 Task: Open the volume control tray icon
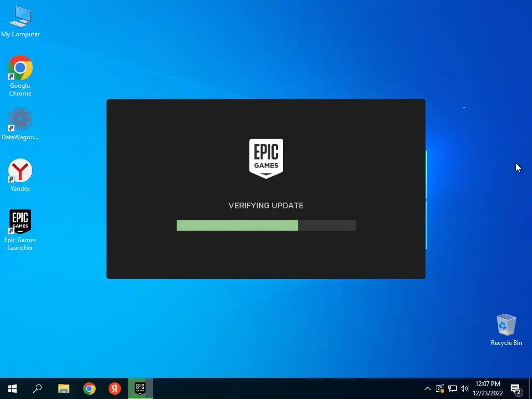464,389
